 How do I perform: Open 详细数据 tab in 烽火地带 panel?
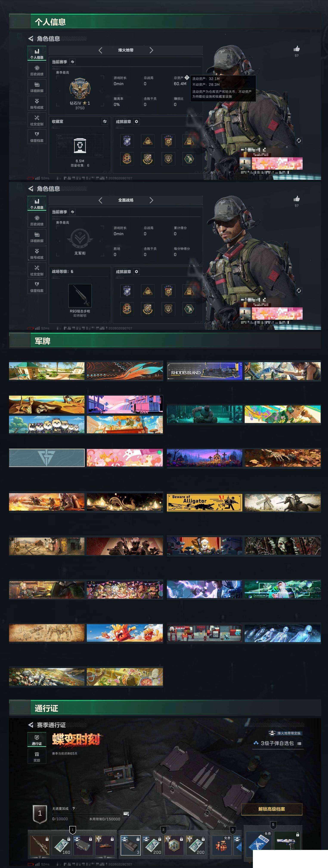coord(37,87)
